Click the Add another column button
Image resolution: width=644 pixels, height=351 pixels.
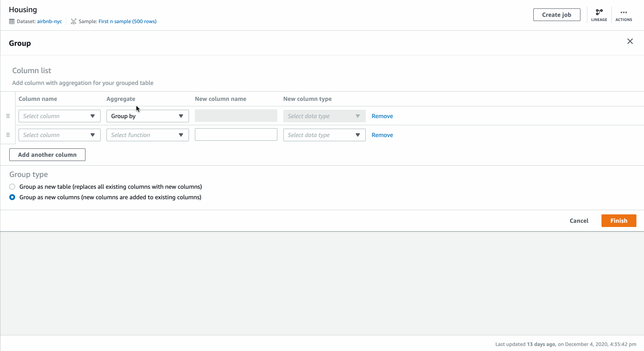[x=47, y=154]
